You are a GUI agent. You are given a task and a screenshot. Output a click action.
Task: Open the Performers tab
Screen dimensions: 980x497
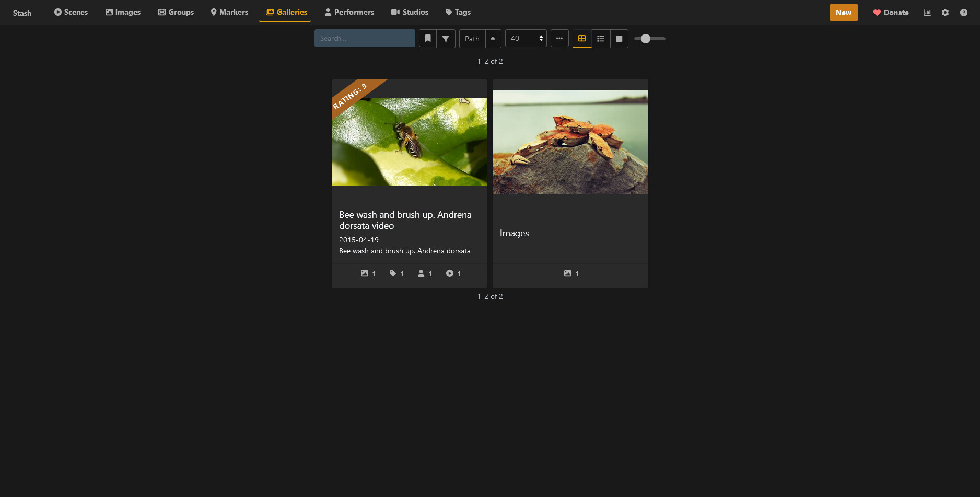349,12
